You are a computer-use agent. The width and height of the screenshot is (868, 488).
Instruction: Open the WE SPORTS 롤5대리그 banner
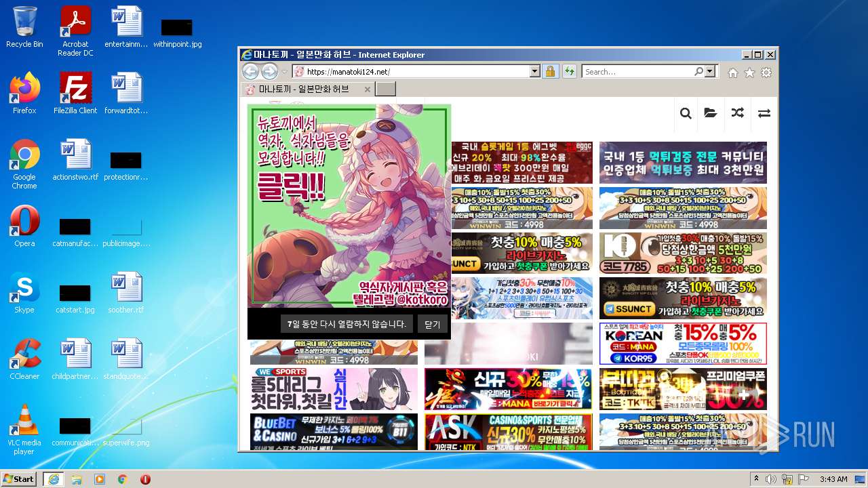pos(334,389)
